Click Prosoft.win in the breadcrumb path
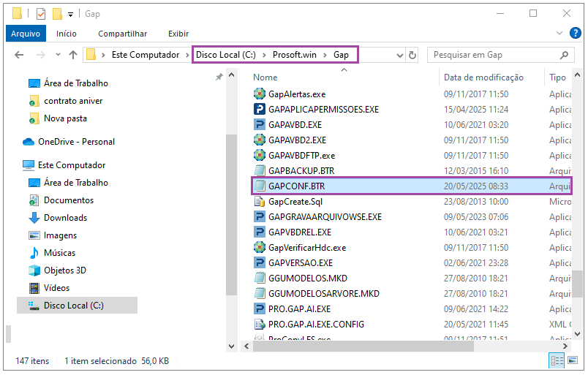The image size is (588, 375). pos(295,55)
